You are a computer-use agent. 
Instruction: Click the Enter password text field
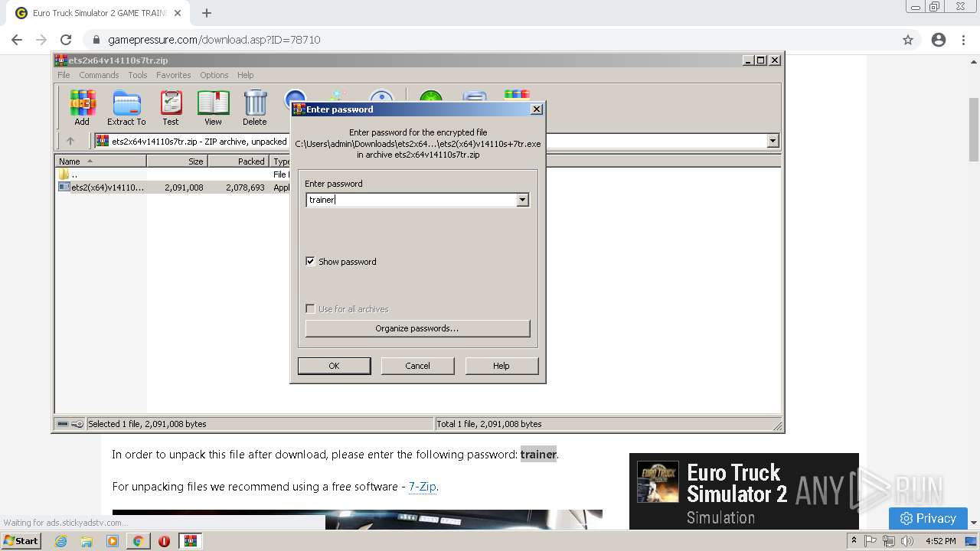[x=411, y=200]
